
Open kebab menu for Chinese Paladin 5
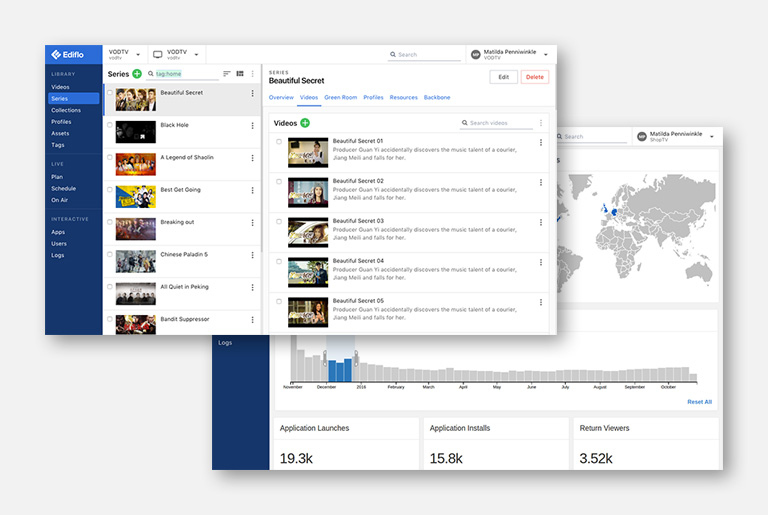pyautogui.click(x=253, y=255)
